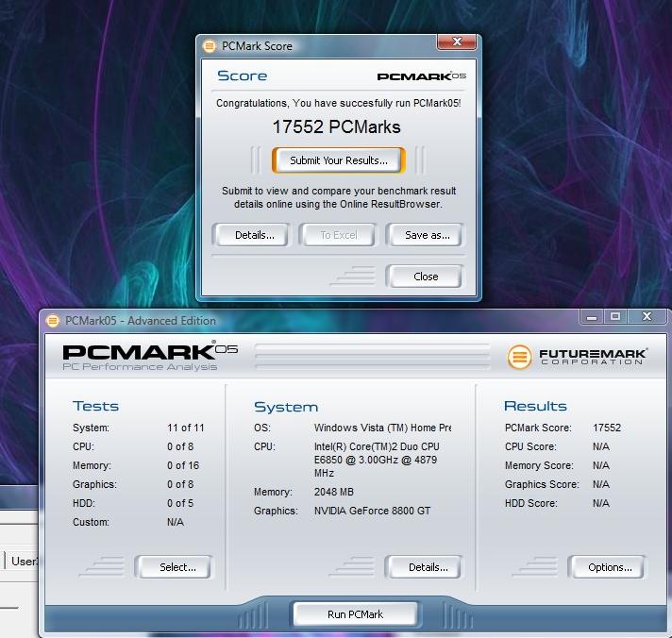Click the System heading in main window

tap(286, 407)
